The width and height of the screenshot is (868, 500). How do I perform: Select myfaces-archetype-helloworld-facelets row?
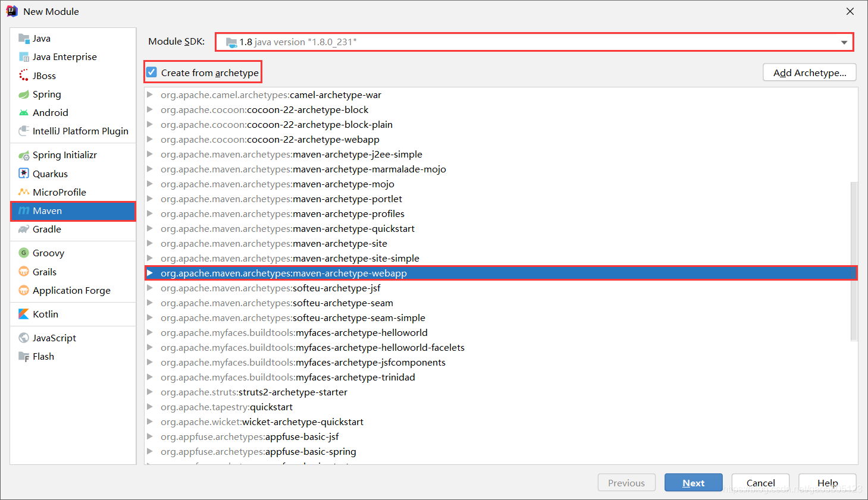pyautogui.click(x=501, y=347)
